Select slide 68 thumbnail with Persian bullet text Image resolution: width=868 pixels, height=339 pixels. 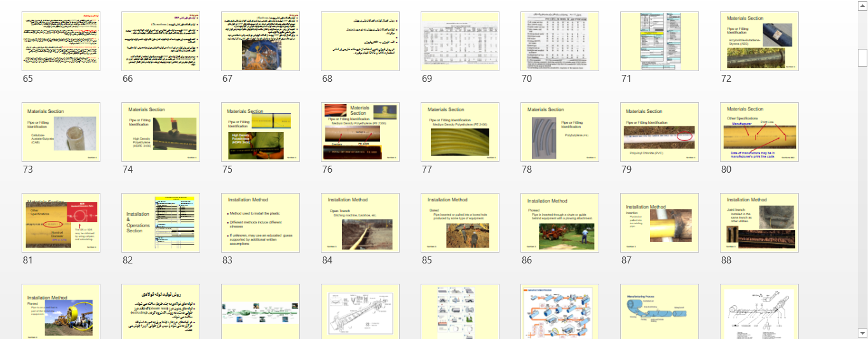[x=360, y=41]
